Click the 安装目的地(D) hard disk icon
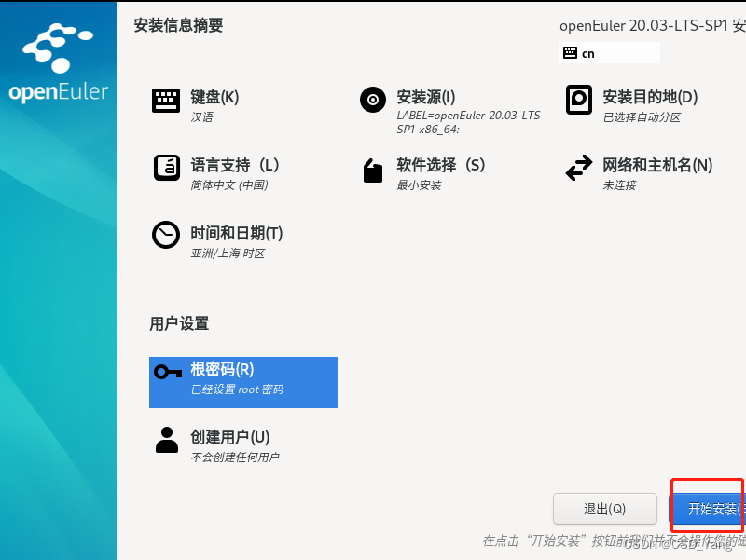This screenshot has width=746, height=560. click(578, 100)
